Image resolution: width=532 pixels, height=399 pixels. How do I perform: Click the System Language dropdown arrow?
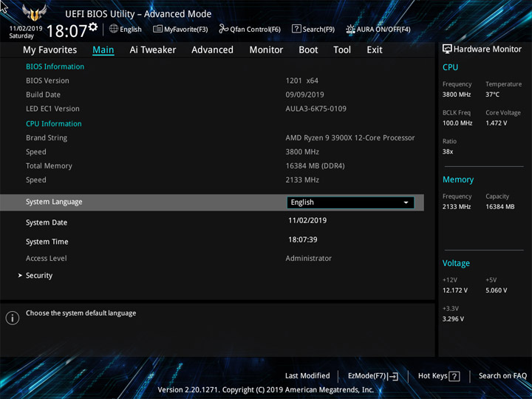point(406,202)
